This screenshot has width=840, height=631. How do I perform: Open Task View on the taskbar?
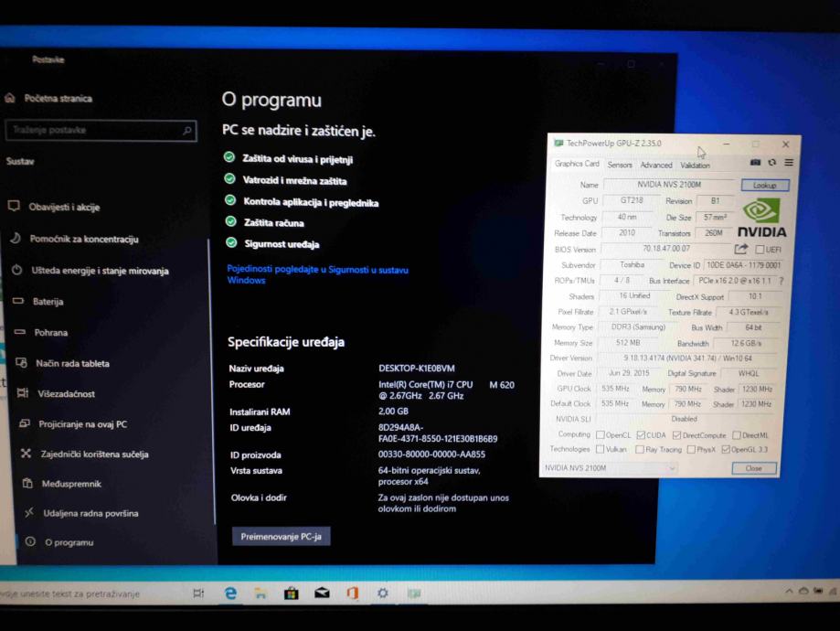198,593
